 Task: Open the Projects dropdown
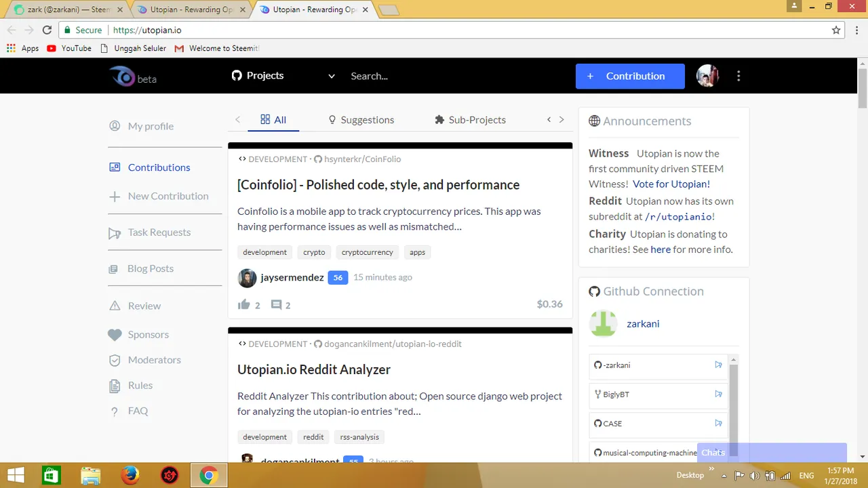tap(283, 76)
